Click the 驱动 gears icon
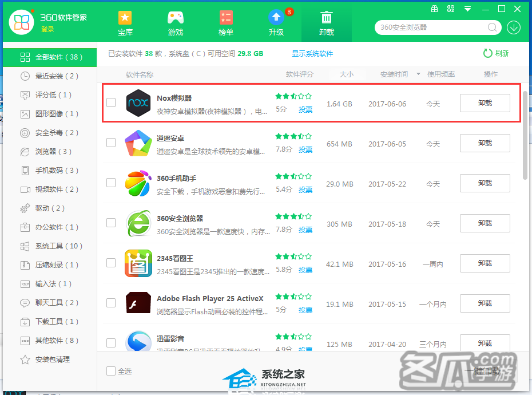This screenshot has width=532, height=395. (x=25, y=208)
